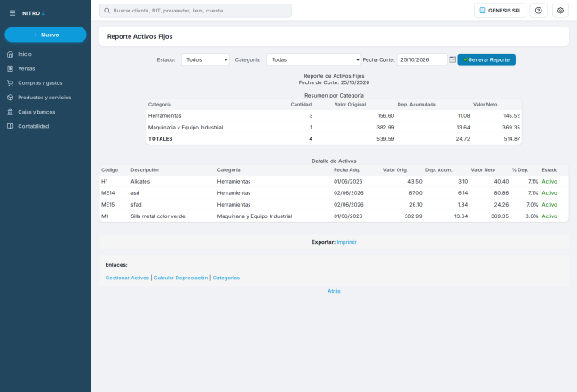The image size is (577, 392).
Task: Click the search magnifier icon
Action: (x=107, y=11)
